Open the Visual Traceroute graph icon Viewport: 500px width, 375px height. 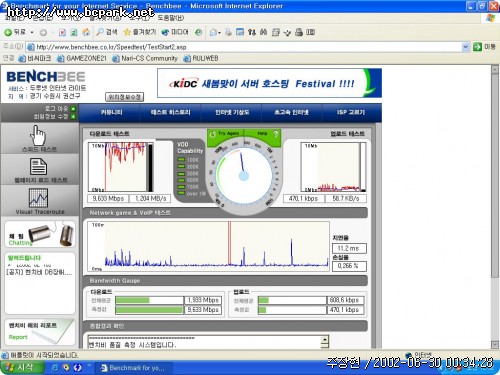(x=38, y=198)
